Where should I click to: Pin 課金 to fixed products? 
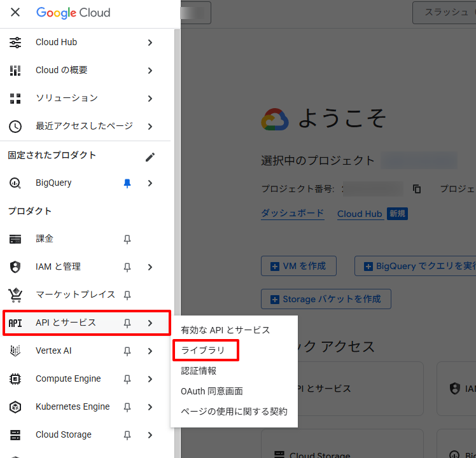point(127,239)
